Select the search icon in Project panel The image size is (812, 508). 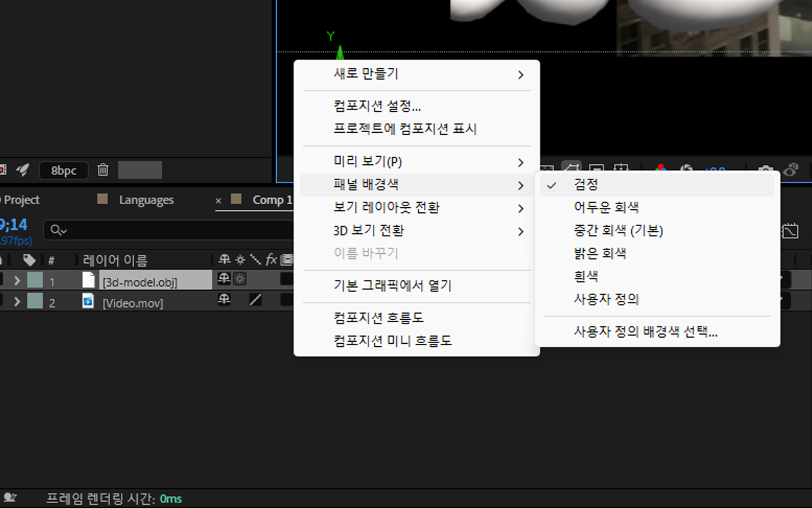pos(59,229)
